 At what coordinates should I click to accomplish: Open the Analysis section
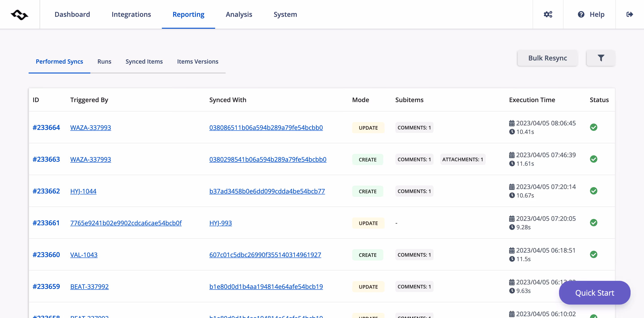[x=239, y=14]
